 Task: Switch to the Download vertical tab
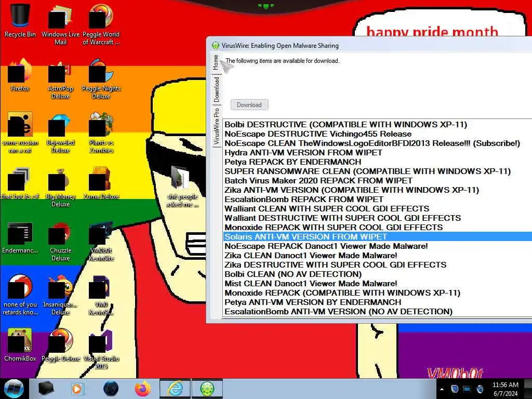click(216, 89)
